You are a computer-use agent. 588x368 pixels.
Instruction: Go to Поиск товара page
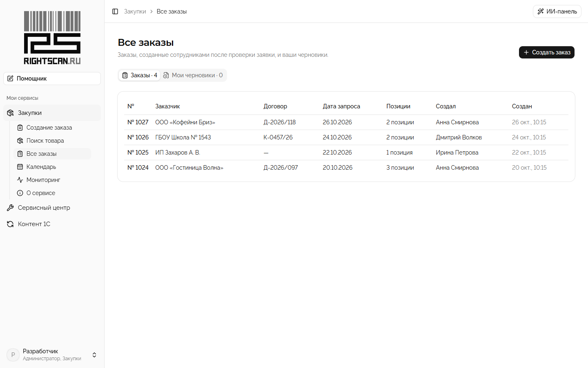tap(52, 141)
